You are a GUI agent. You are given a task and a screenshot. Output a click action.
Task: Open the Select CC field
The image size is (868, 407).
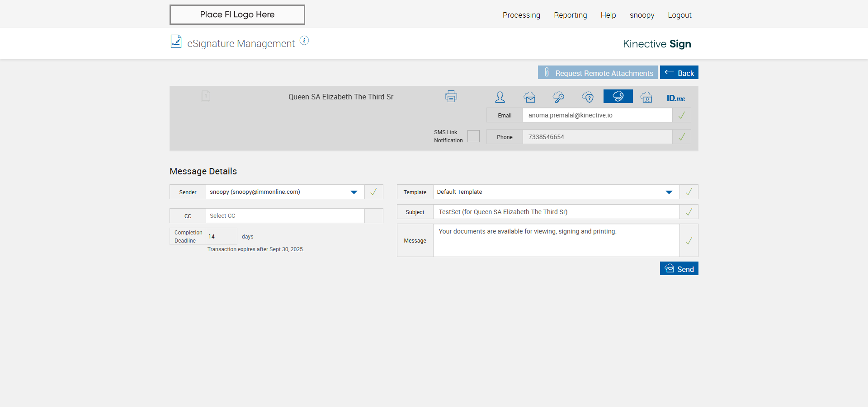285,216
